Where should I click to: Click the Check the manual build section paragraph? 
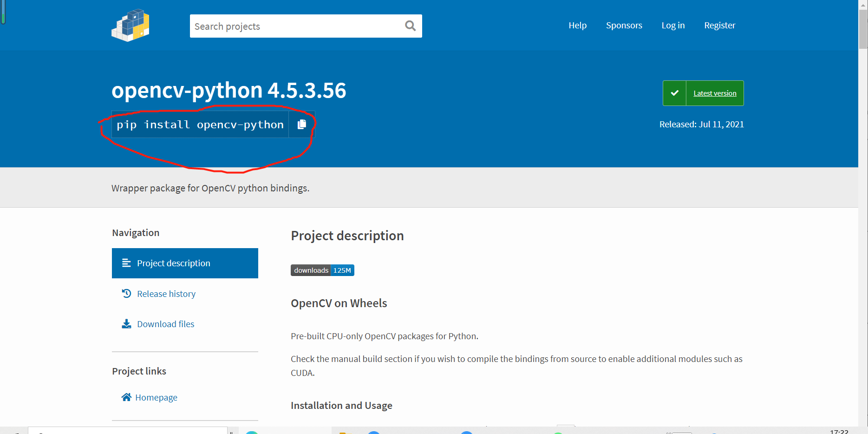516,366
